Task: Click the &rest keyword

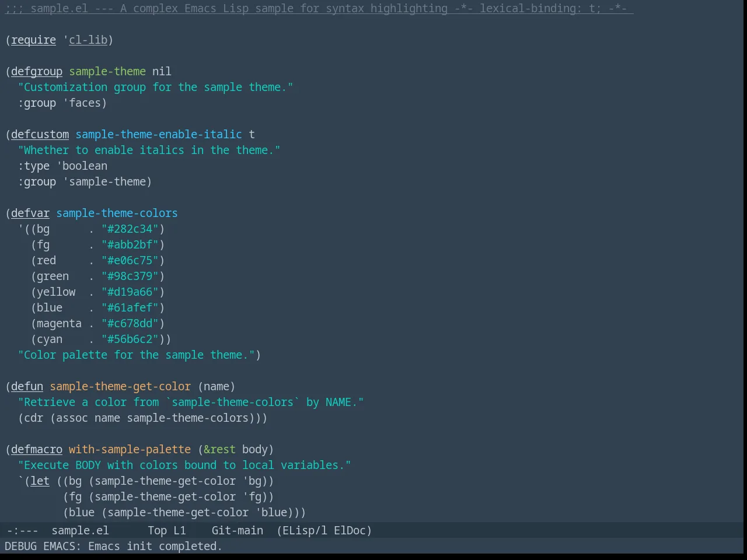Action: pos(219,449)
